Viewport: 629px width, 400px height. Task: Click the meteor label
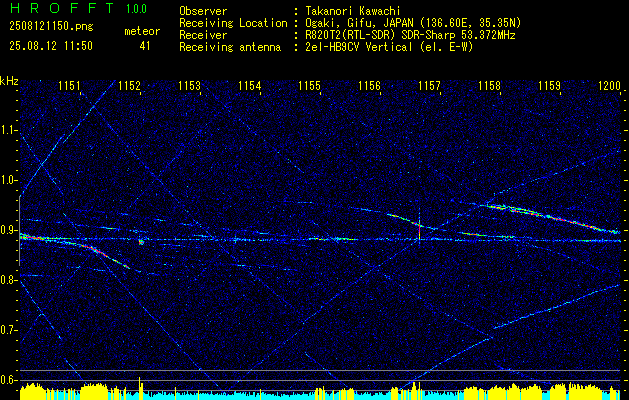pyautogui.click(x=142, y=31)
